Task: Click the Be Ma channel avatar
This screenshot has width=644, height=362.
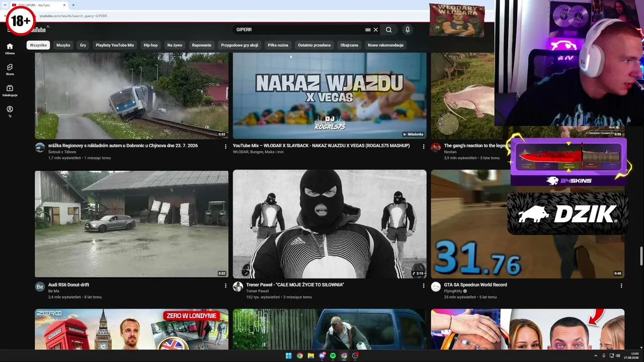Action: pos(40,287)
